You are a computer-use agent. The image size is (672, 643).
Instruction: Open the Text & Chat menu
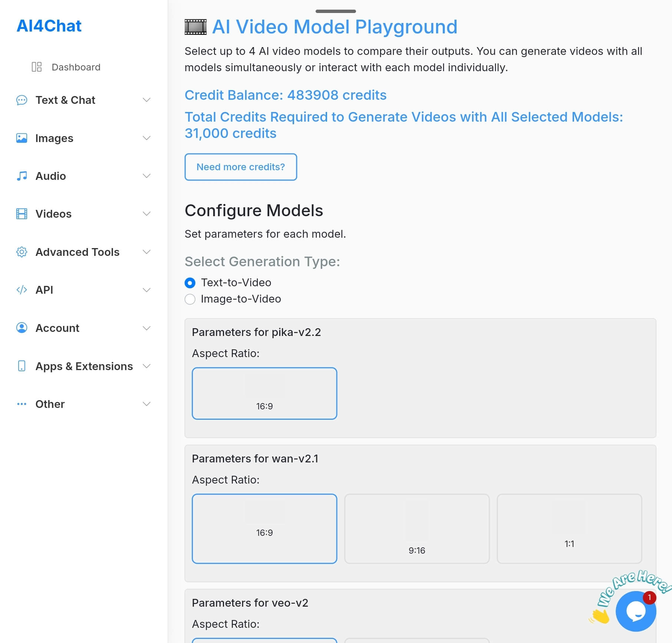(83, 100)
